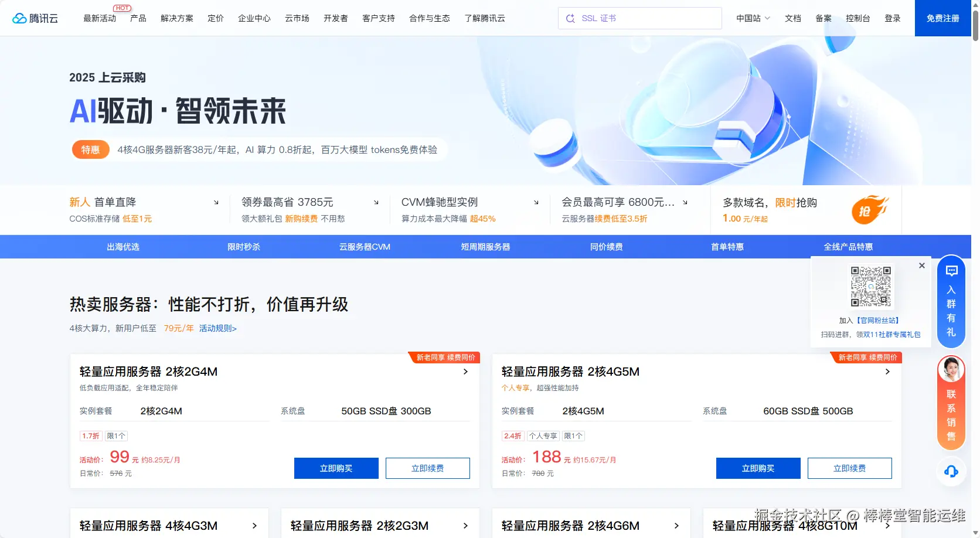This screenshot has width=980, height=538.
Task: Open the 文档 link
Action: 793,18
